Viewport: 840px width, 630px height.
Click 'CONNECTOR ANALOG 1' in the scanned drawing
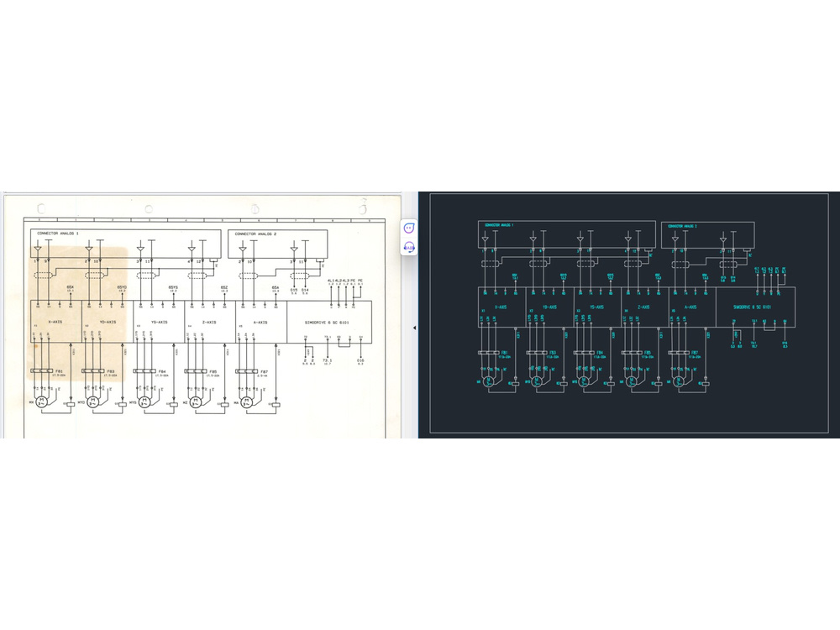[58, 234]
